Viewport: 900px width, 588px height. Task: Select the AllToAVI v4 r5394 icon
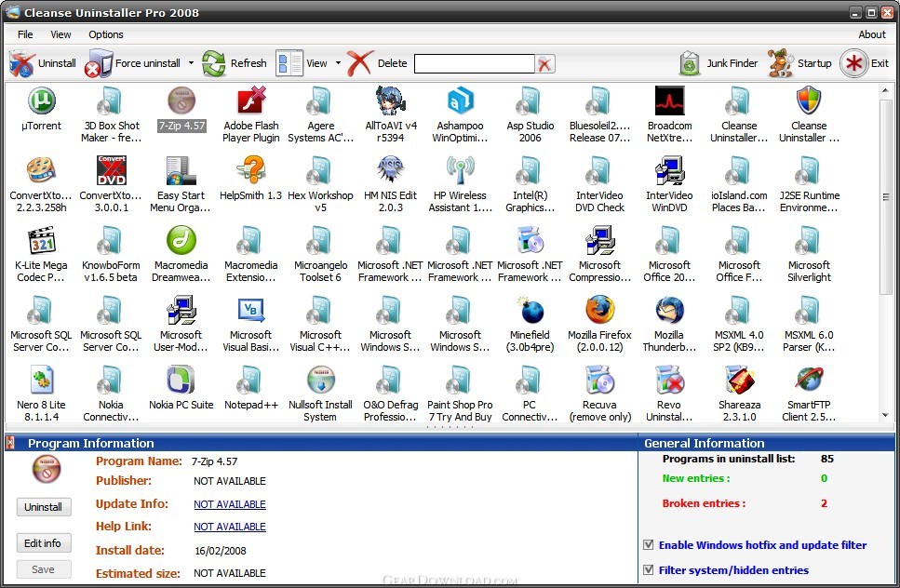[390, 101]
